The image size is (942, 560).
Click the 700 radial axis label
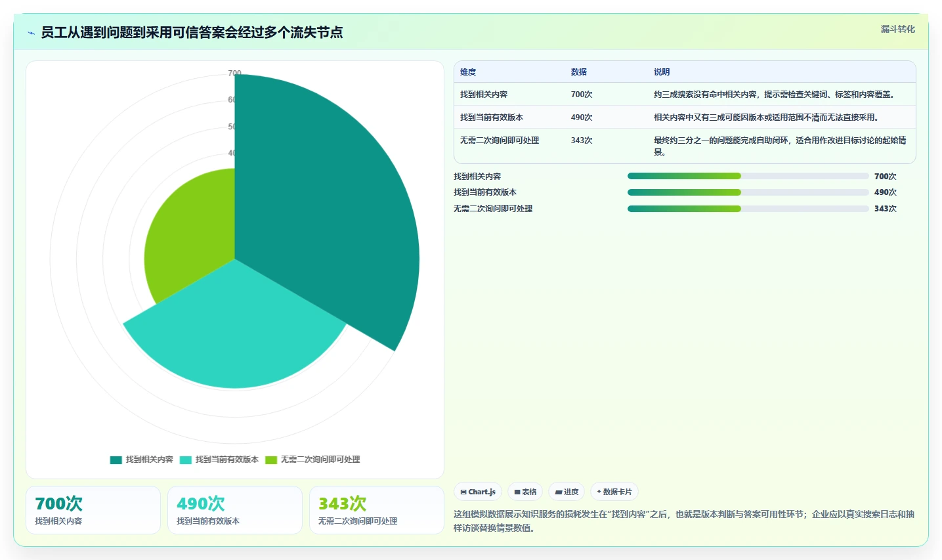click(234, 74)
